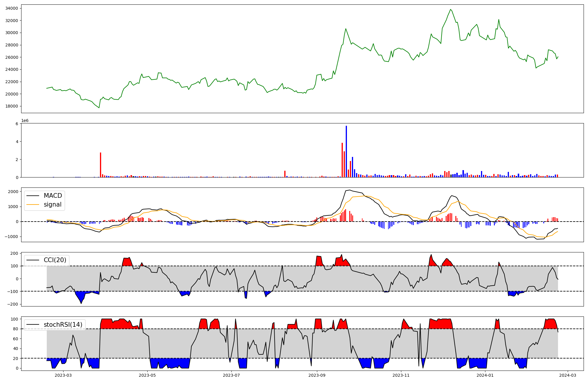This screenshot has width=588, height=382.
Task: Click the price chart's highest peak
Action: tap(450, 9)
